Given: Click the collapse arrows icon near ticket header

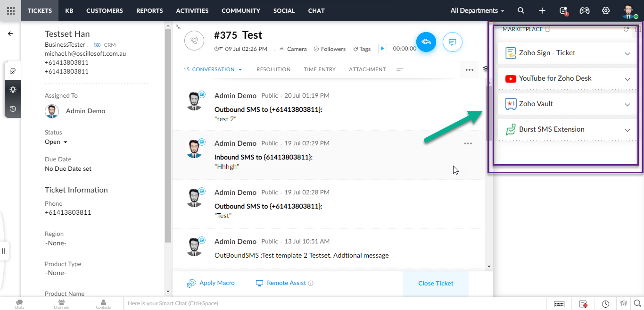Looking at the screenshot, I should coord(178,27).
